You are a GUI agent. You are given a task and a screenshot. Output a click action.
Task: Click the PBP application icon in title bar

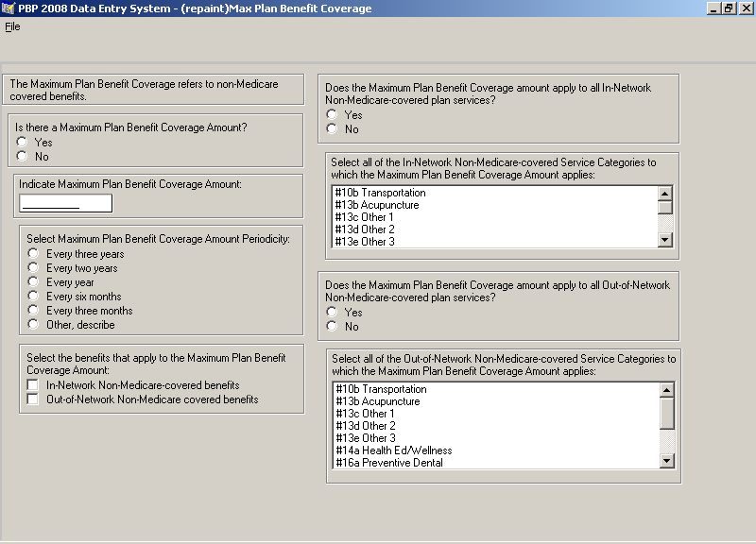9,8
